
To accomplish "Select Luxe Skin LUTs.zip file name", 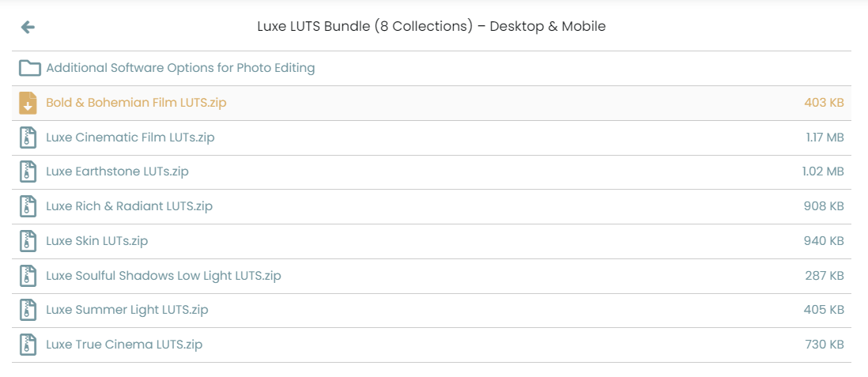I will [x=97, y=241].
